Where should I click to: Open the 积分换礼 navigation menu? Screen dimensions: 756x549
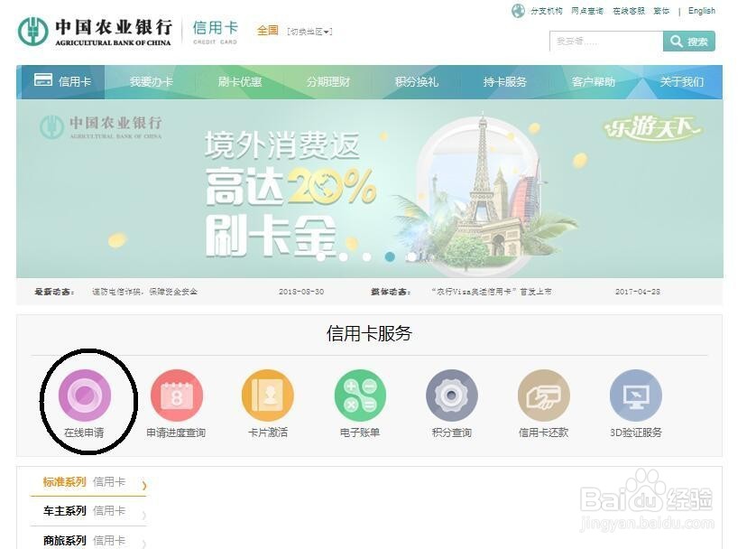click(417, 82)
